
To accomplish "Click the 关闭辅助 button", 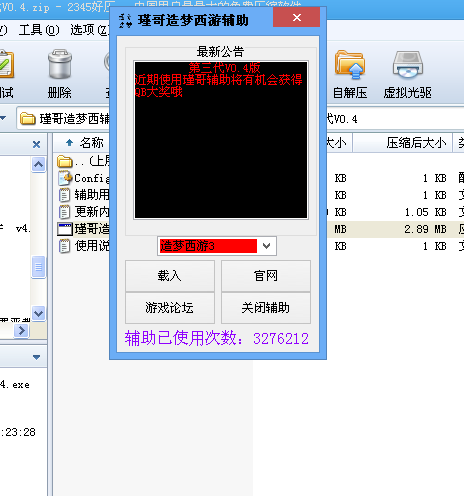I will click(x=266, y=307).
